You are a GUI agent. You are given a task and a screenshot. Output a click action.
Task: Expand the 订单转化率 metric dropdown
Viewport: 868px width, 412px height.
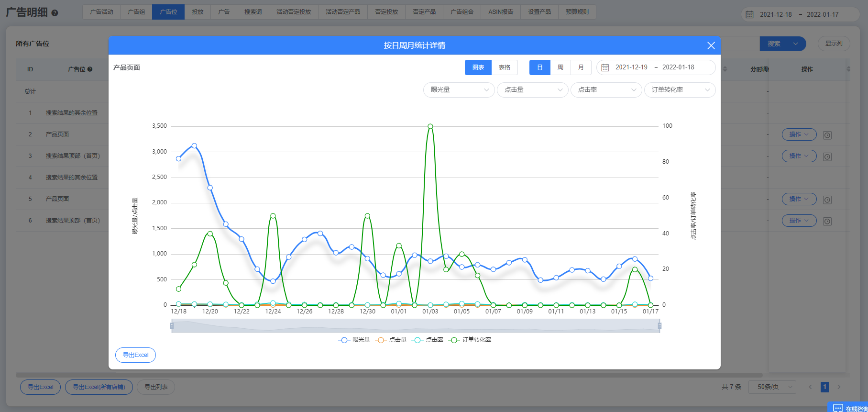tap(680, 90)
